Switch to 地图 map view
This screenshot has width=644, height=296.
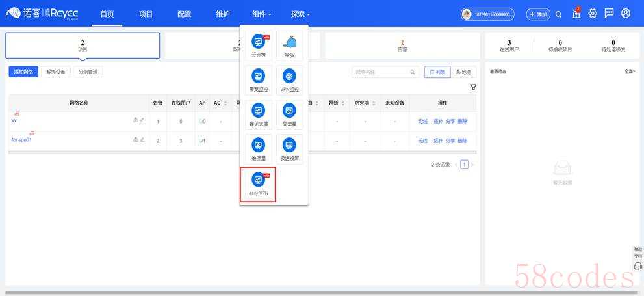click(463, 72)
